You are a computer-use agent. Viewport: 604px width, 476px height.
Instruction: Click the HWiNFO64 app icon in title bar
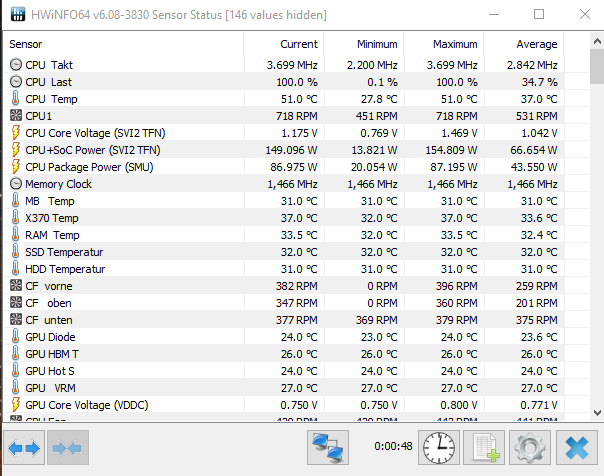click(18, 14)
